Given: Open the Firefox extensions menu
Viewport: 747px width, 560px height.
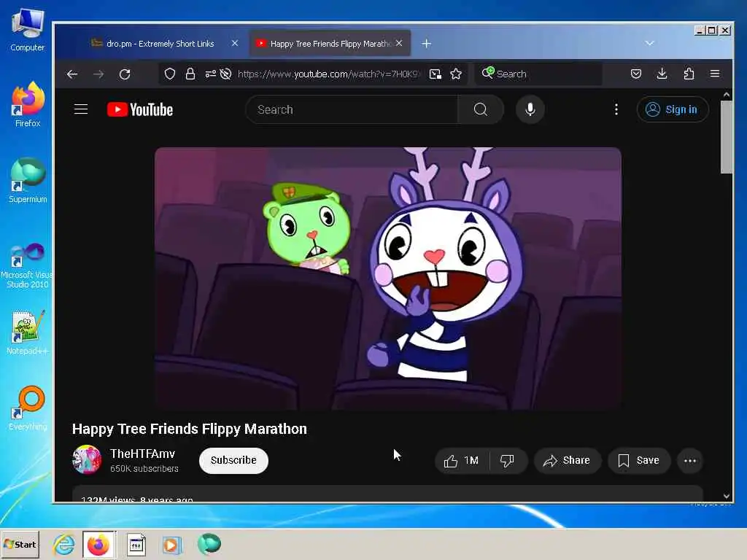Looking at the screenshot, I should click(689, 74).
